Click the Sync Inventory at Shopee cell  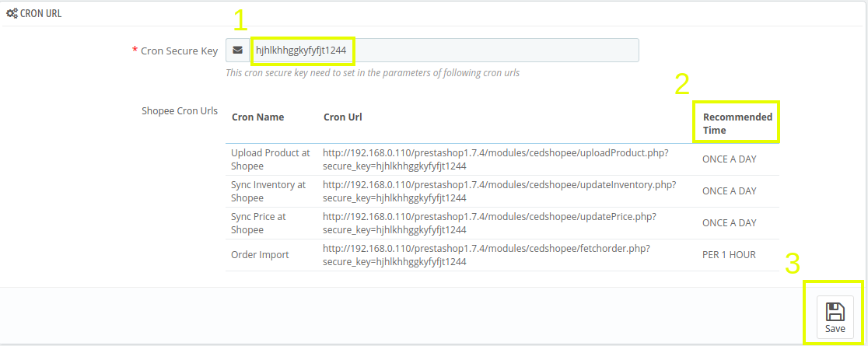click(268, 191)
